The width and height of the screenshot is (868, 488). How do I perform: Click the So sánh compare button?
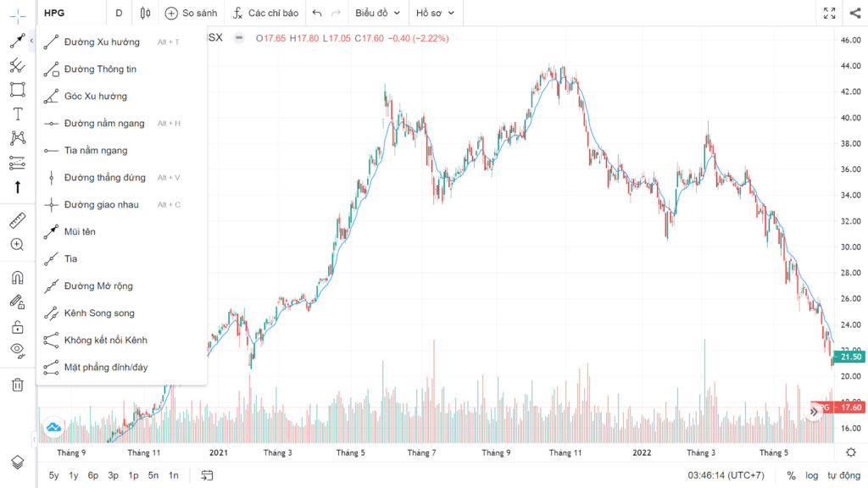point(191,13)
